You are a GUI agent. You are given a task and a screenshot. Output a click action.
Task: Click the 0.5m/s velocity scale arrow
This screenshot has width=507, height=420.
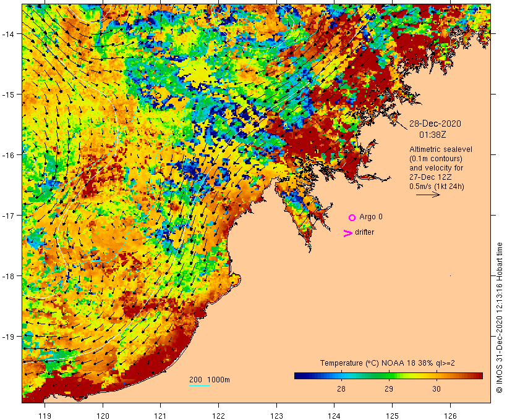428,195
